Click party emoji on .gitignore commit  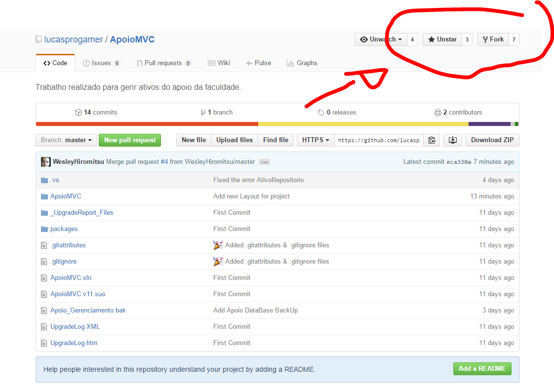tap(218, 261)
